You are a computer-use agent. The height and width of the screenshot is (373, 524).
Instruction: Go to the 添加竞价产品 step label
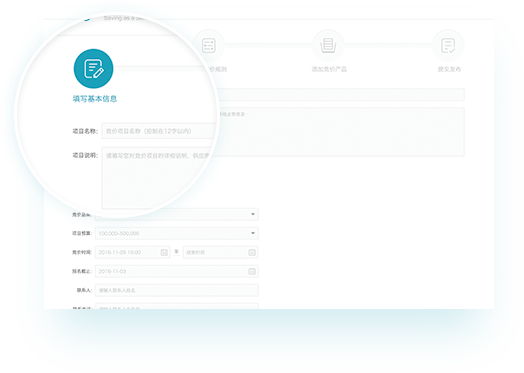[329, 69]
